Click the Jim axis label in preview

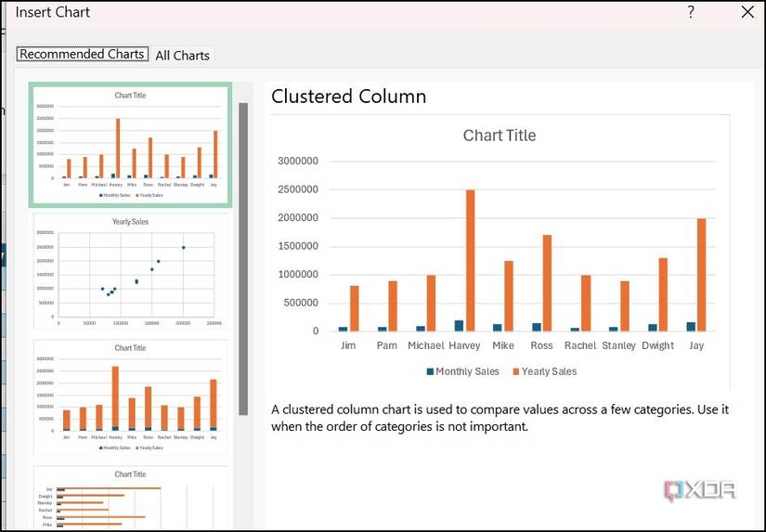coord(348,345)
